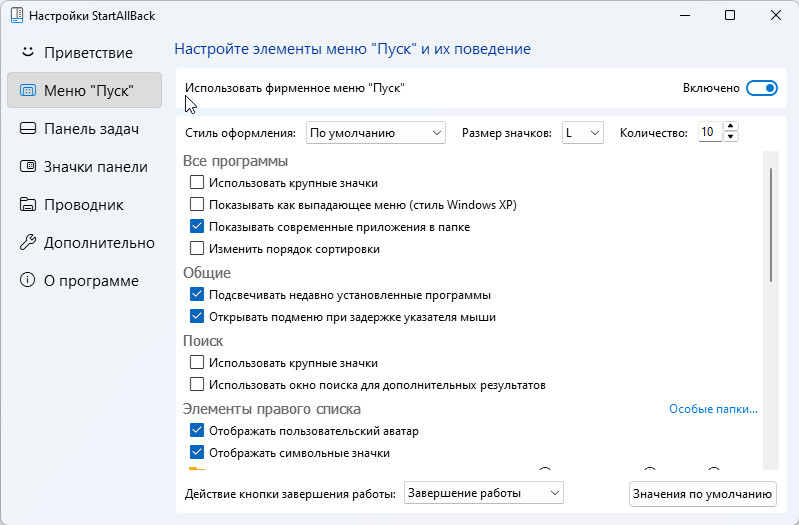This screenshot has width=799, height=525.
Task: Click the wrench icon beside Дополнительно
Action: coord(28,242)
